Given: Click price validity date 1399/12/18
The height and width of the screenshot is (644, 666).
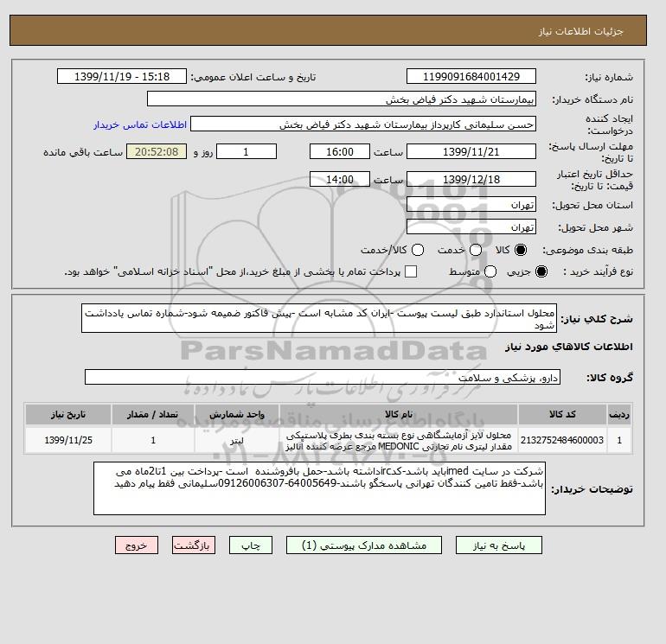Looking at the screenshot, I should [x=471, y=179].
